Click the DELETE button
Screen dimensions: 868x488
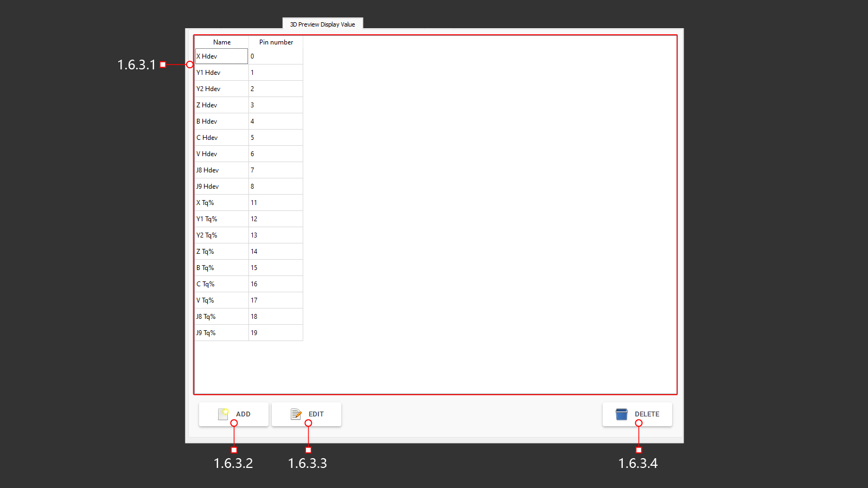[637, 414]
